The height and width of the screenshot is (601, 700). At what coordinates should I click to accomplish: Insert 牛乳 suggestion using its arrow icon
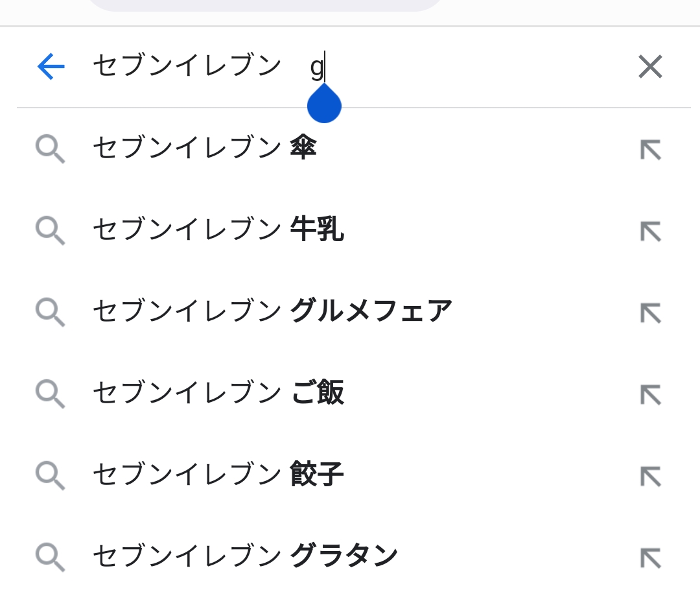click(650, 231)
